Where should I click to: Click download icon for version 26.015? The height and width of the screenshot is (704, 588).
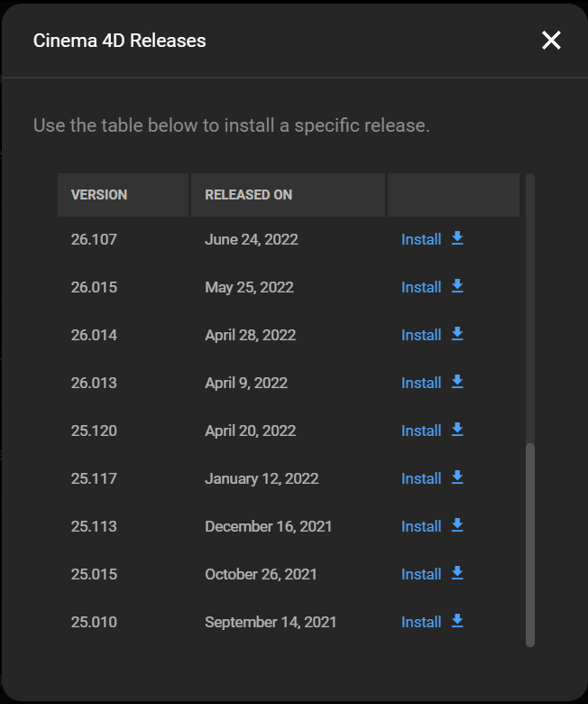tap(457, 286)
